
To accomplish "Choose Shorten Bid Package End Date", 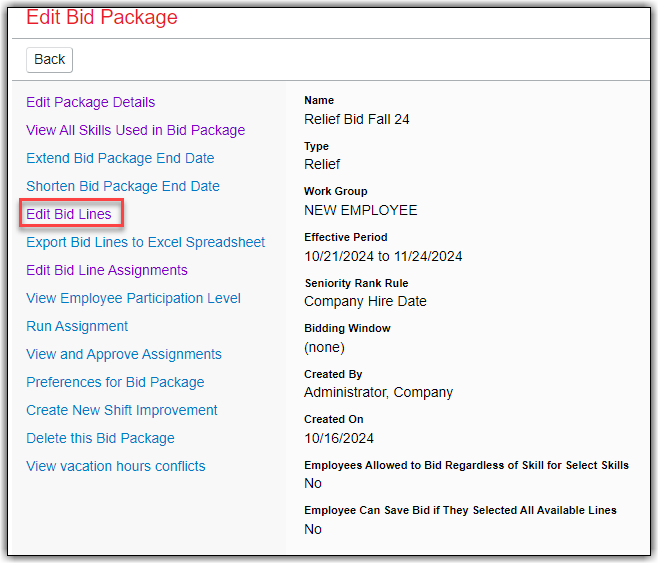I will pos(122,186).
